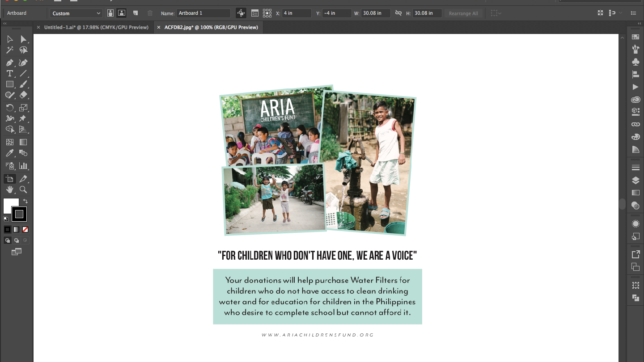Activate the Zoom magnifier tool
This screenshot has height=362, width=644.
[x=23, y=189]
